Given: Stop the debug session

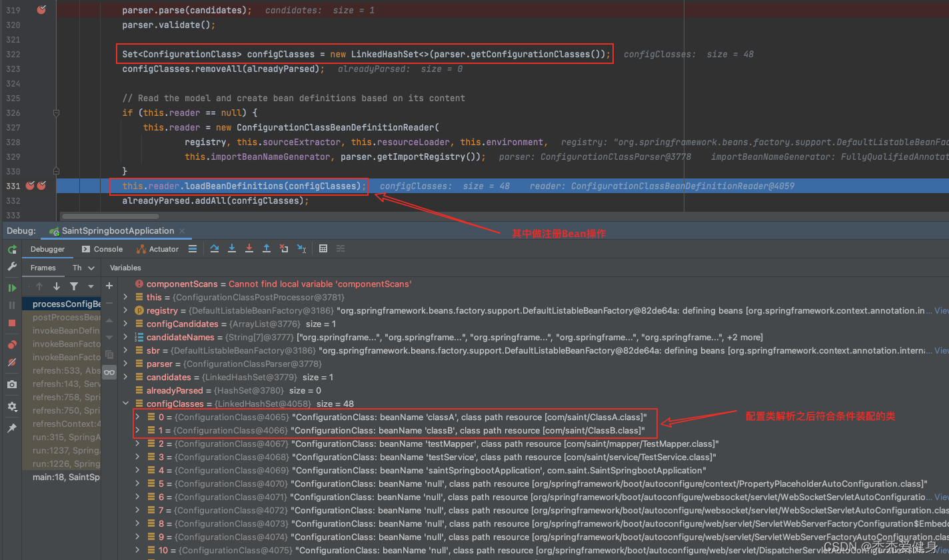Looking at the screenshot, I should click(12, 323).
